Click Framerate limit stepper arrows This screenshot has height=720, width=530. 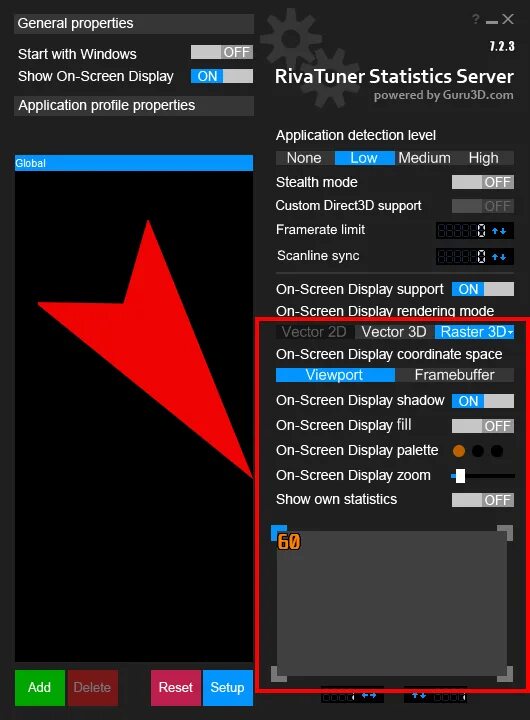click(x=499, y=231)
